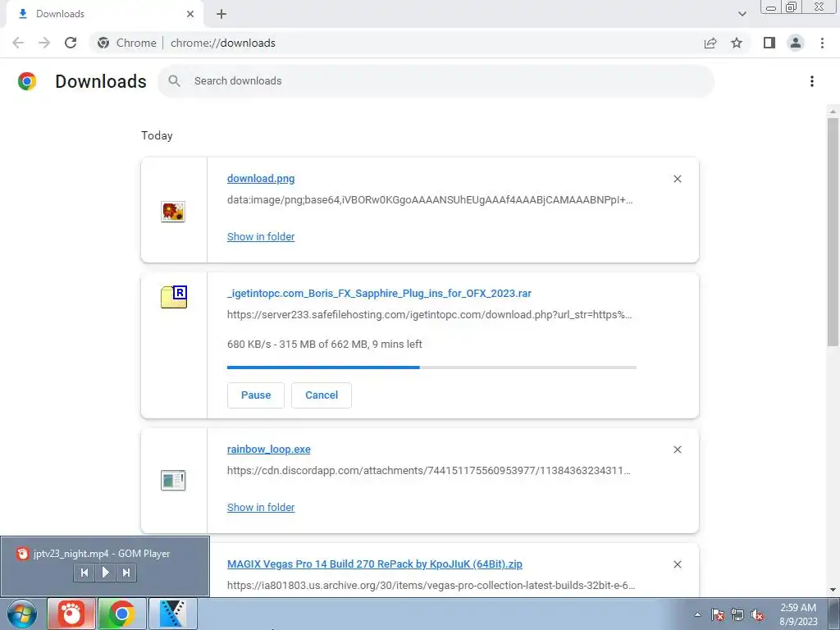
Task: Click the download progress bar
Action: [431, 367]
